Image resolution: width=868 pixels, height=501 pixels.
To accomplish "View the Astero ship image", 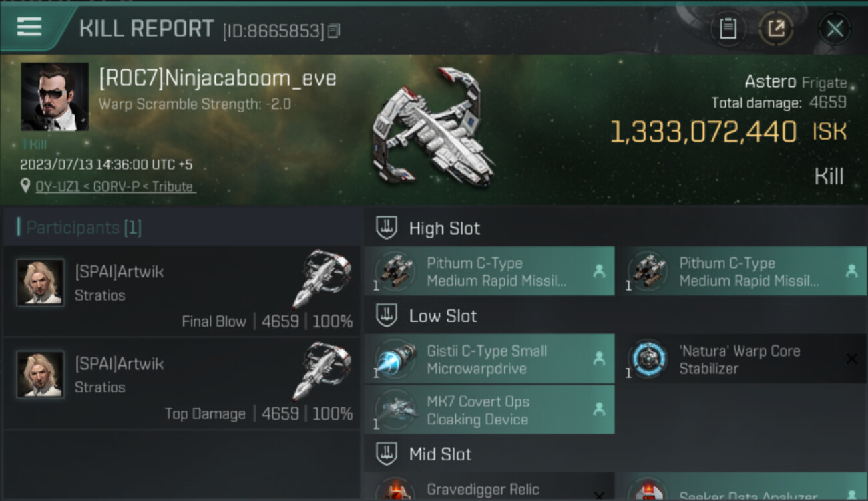I will pyautogui.click(x=433, y=128).
